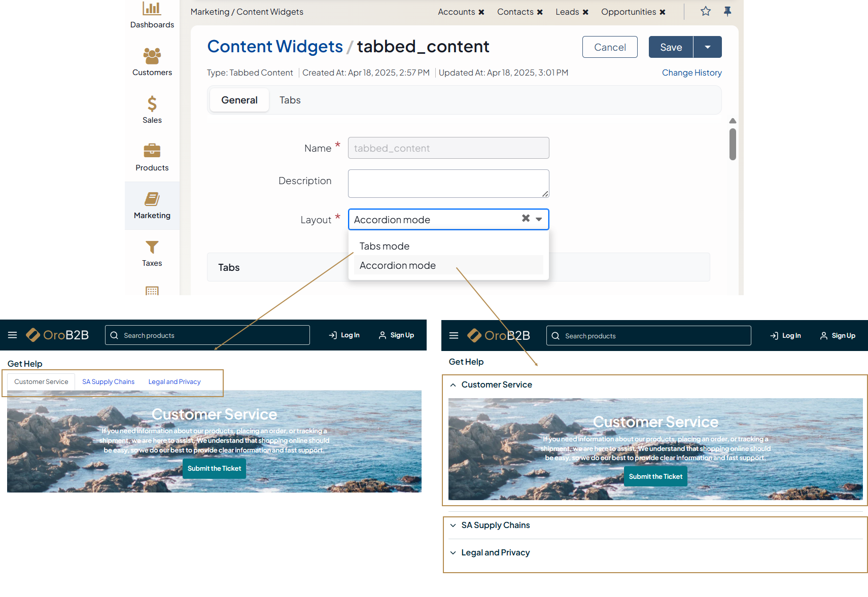Image resolution: width=868 pixels, height=597 pixels.
Task: Click search magnifier icon in left storefront
Action: click(114, 335)
